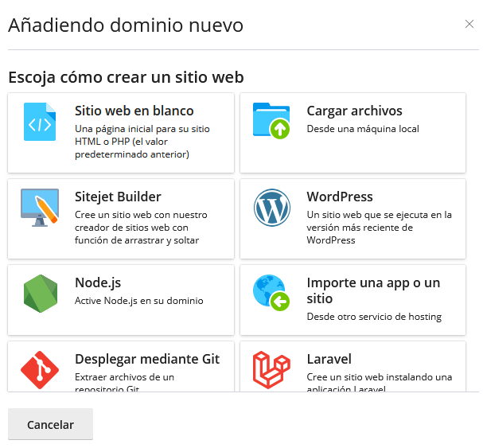Viewport: 483px width, 448px height.
Task: Click the blank website code file icon
Action: click(40, 122)
